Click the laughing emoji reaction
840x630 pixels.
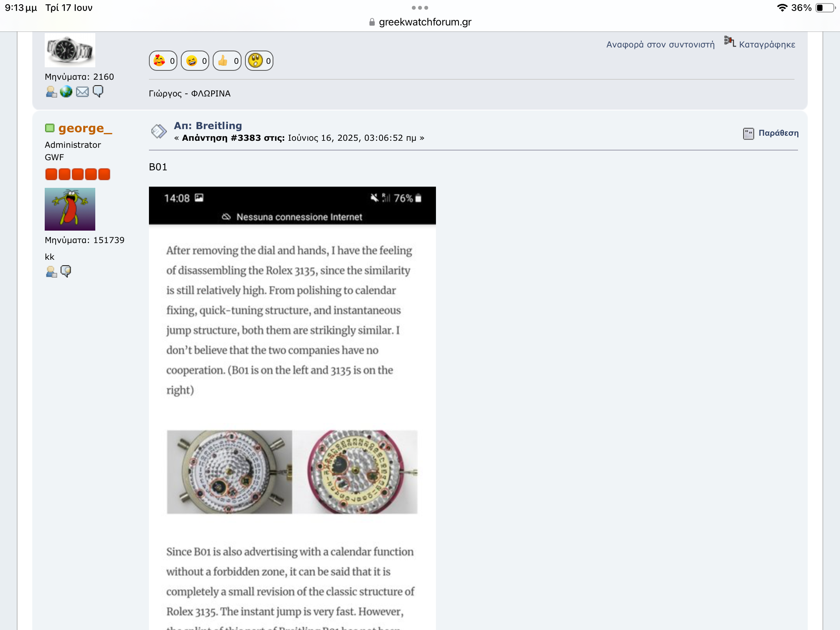point(192,61)
